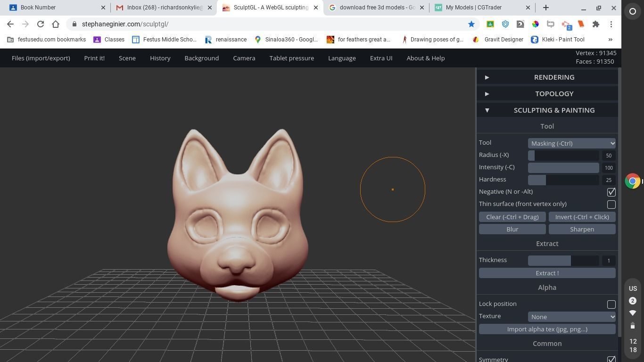This screenshot has height=362, width=644.
Task: Adjust the Extract Thickness slider
Action: click(x=563, y=260)
